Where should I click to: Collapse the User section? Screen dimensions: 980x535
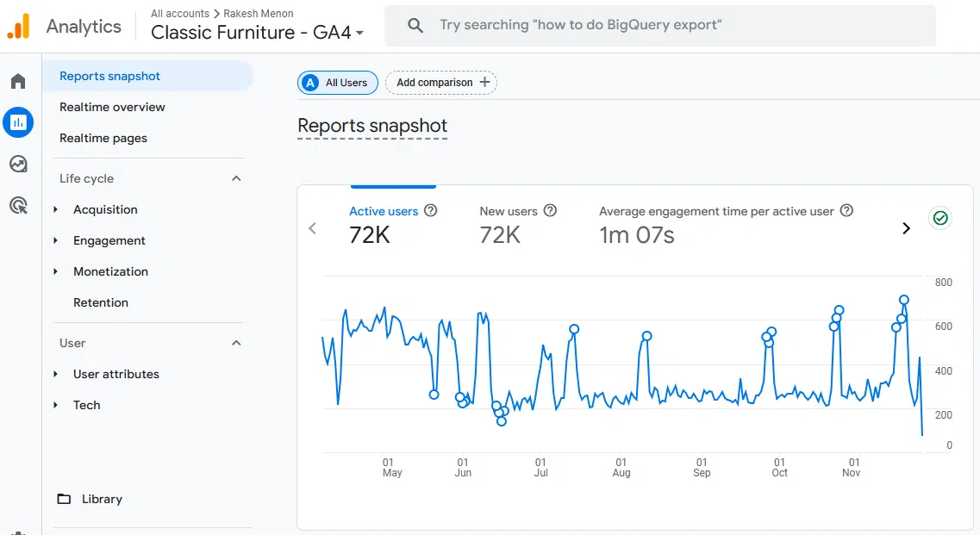[x=236, y=343]
